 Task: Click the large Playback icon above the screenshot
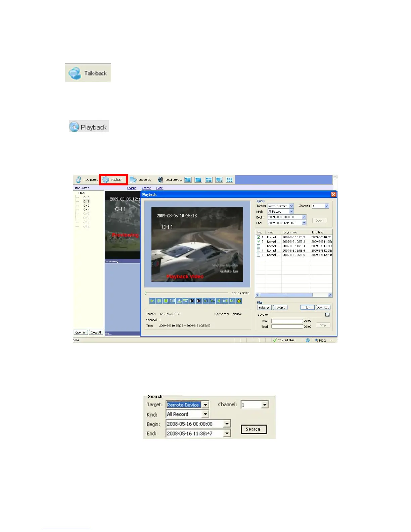(x=89, y=127)
